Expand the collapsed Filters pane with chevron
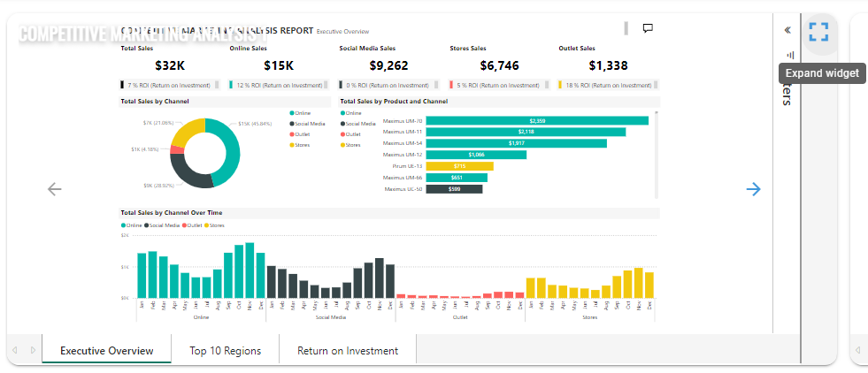Image resolution: width=868 pixels, height=373 pixels. click(787, 29)
